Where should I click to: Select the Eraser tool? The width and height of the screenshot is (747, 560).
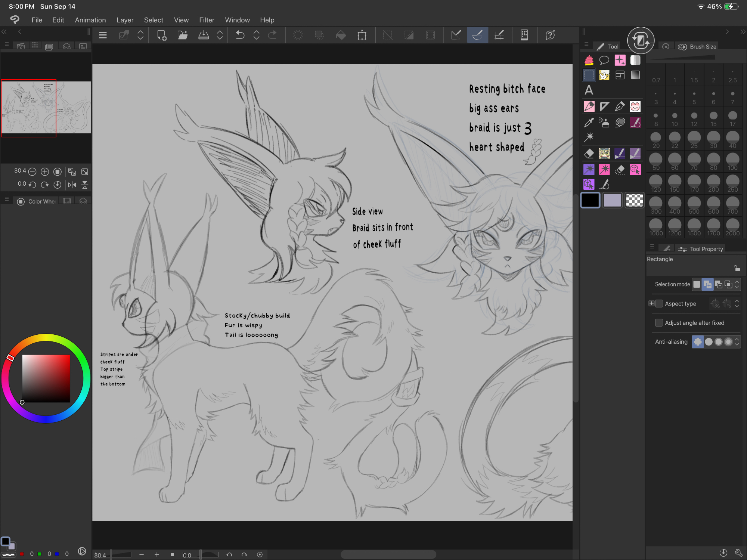589,153
